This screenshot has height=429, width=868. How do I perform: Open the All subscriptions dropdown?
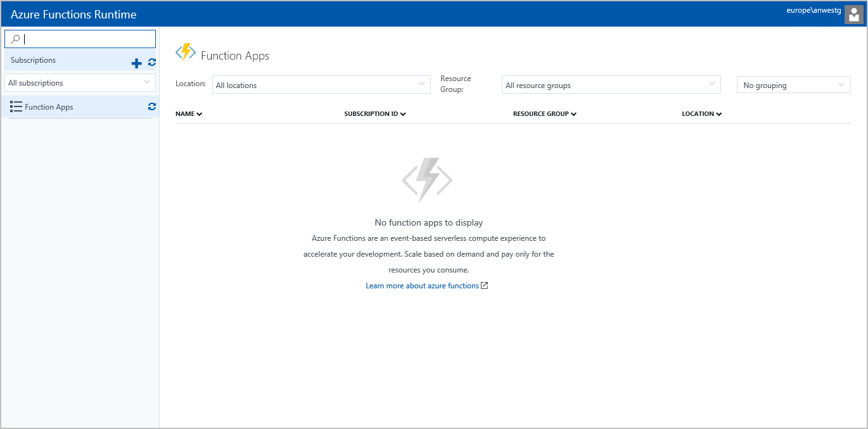click(x=80, y=83)
